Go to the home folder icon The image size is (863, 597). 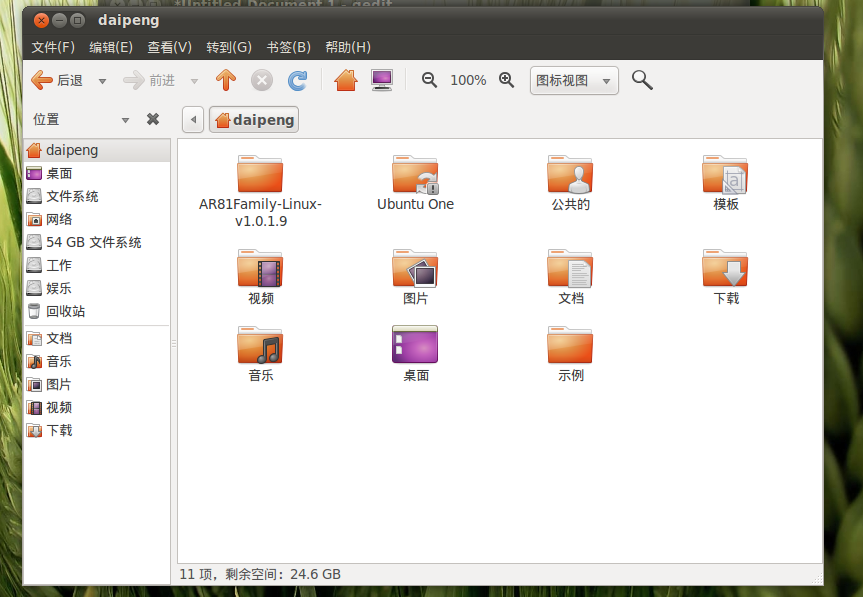[x=346, y=80]
